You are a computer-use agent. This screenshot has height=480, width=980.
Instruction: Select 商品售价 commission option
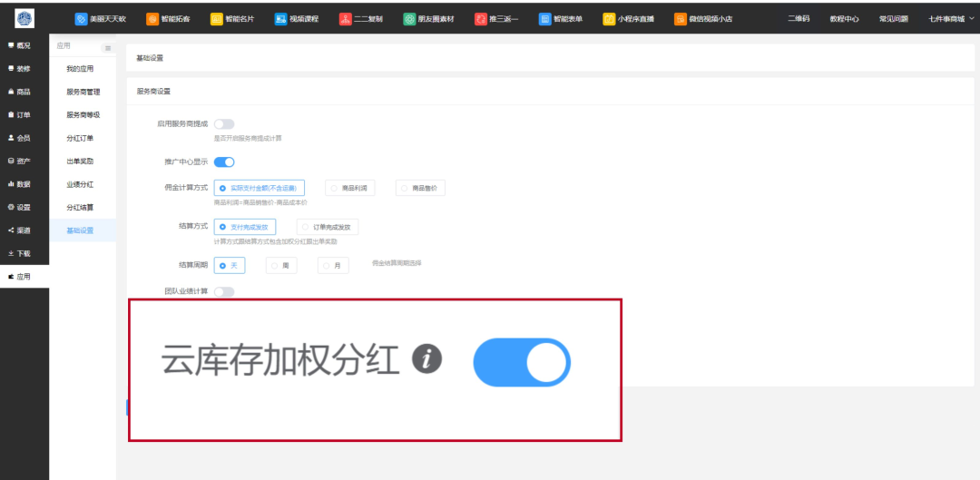click(x=421, y=188)
